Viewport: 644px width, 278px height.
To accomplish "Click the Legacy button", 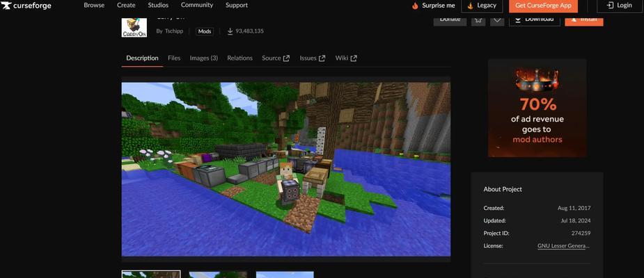I will [x=482, y=6].
